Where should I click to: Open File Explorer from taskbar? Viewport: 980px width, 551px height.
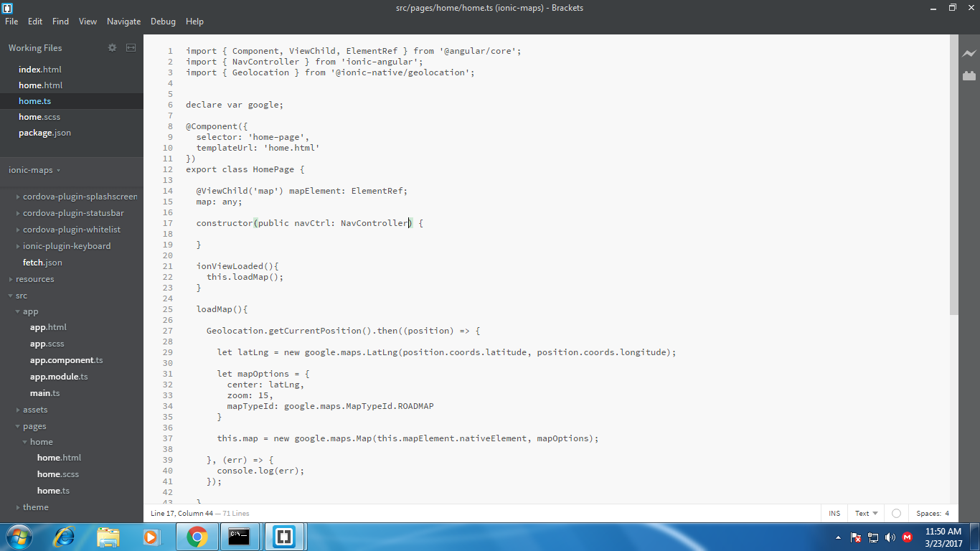pyautogui.click(x=108, y=537)
